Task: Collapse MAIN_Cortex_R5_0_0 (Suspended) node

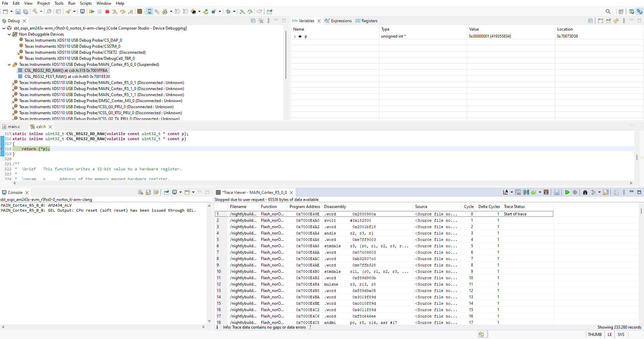Action: click(9, 65)
